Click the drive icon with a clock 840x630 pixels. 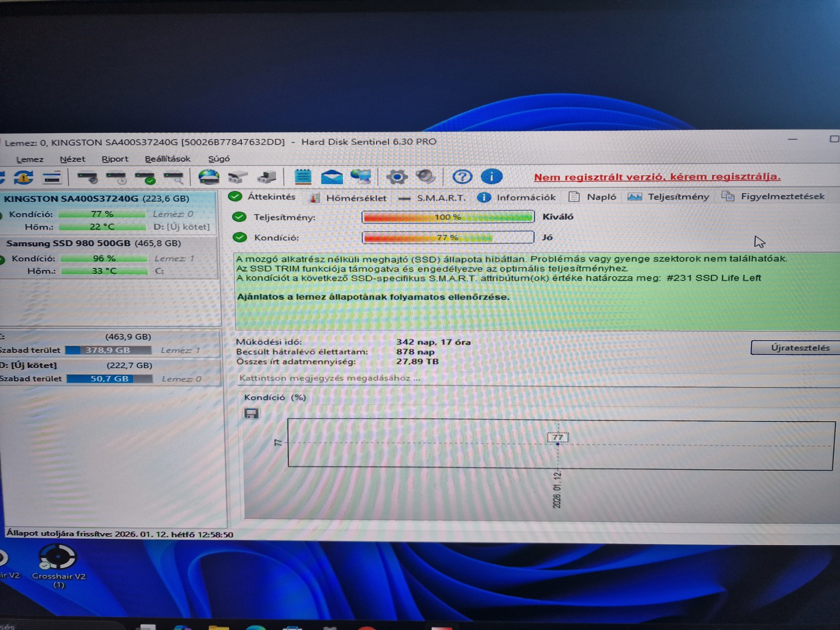pyautogui.click(x=116, y=177)
